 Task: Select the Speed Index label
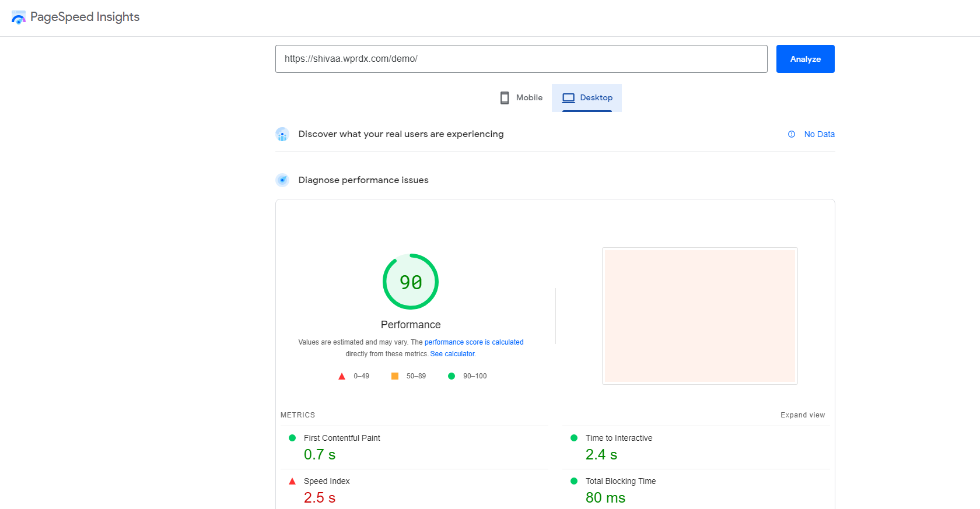(x=327, y=481)
